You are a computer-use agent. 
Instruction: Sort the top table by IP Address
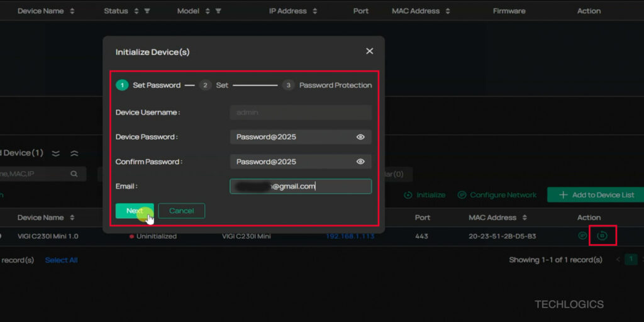pos(314,11)
